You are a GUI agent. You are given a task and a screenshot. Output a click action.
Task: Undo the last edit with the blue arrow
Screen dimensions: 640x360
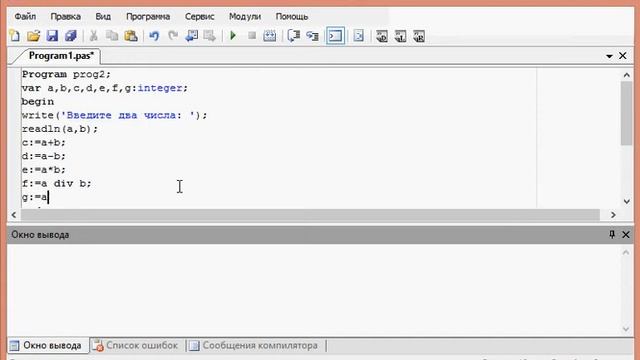pyautogui.click(x=154, y=36)
